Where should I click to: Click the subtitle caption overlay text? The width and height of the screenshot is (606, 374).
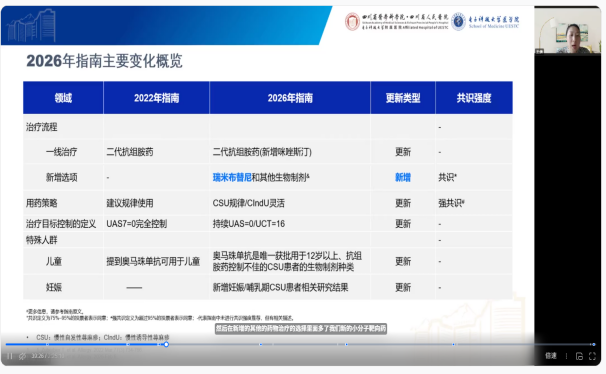coord(301,328)
